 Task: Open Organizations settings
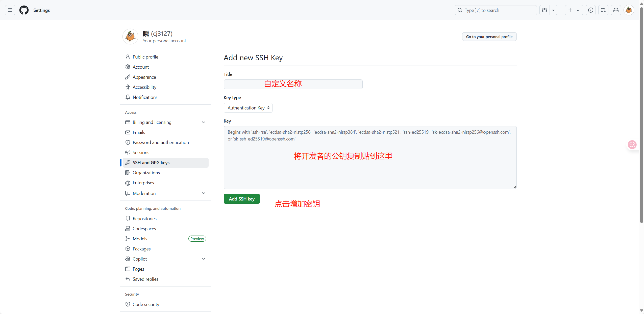[x=166, y=173]
